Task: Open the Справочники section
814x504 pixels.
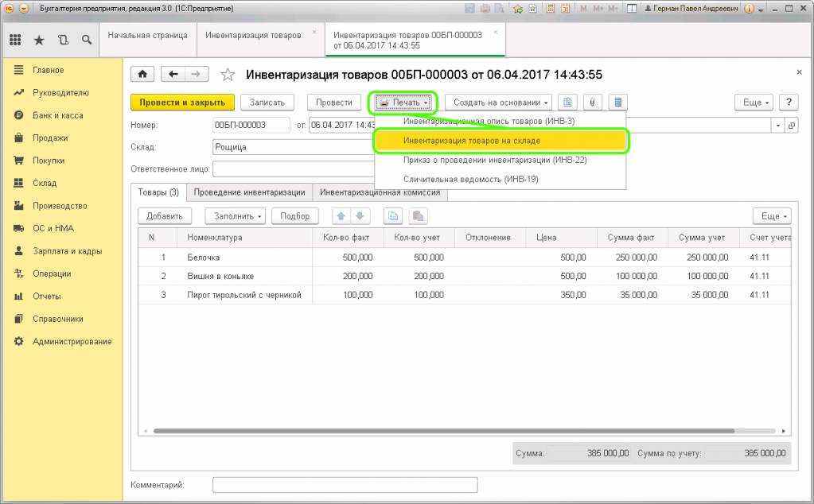Action: click(57, 319)
